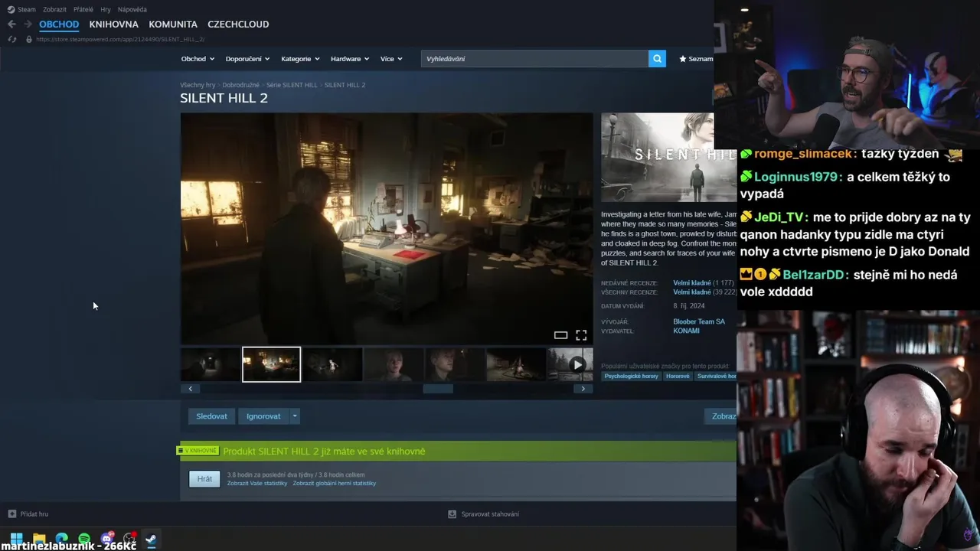Screen dimensions: 980x551
Task: Open Spotify from the taskbar
Action: click(84, 540)
